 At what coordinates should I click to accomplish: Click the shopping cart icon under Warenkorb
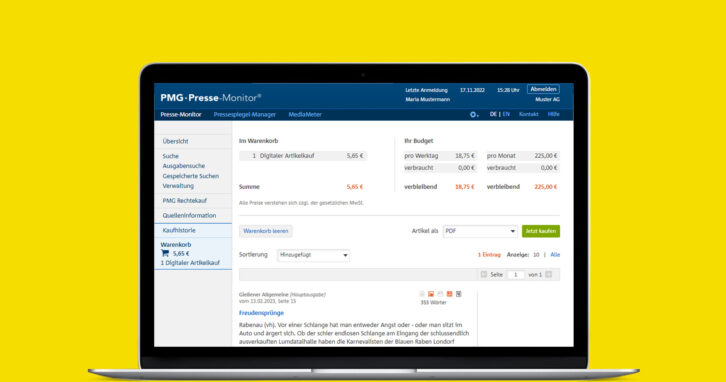(x=165, y=253)
